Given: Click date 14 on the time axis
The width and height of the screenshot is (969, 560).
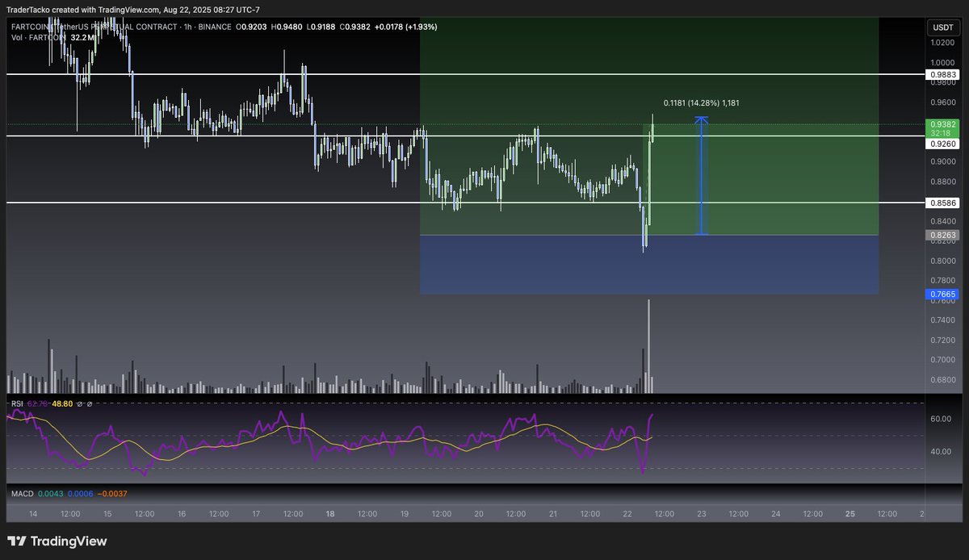Looking at the screenshot, I should point(33,514).
